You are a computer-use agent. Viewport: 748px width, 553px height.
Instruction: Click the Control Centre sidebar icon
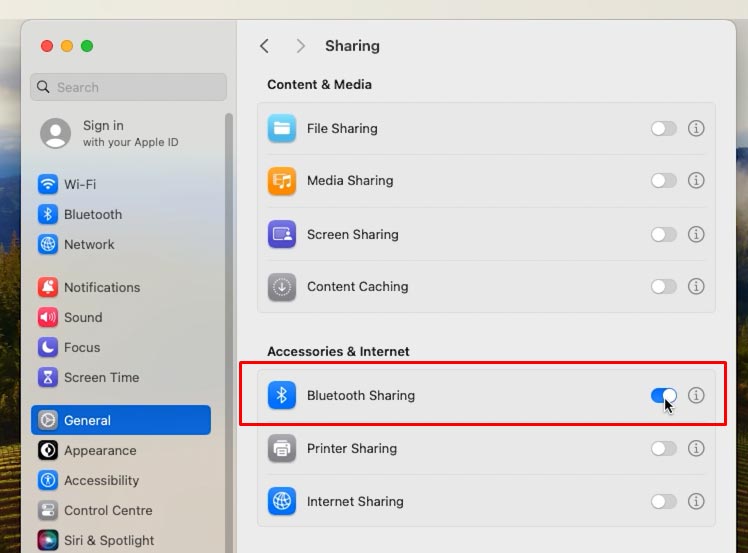tap(48, 511)
